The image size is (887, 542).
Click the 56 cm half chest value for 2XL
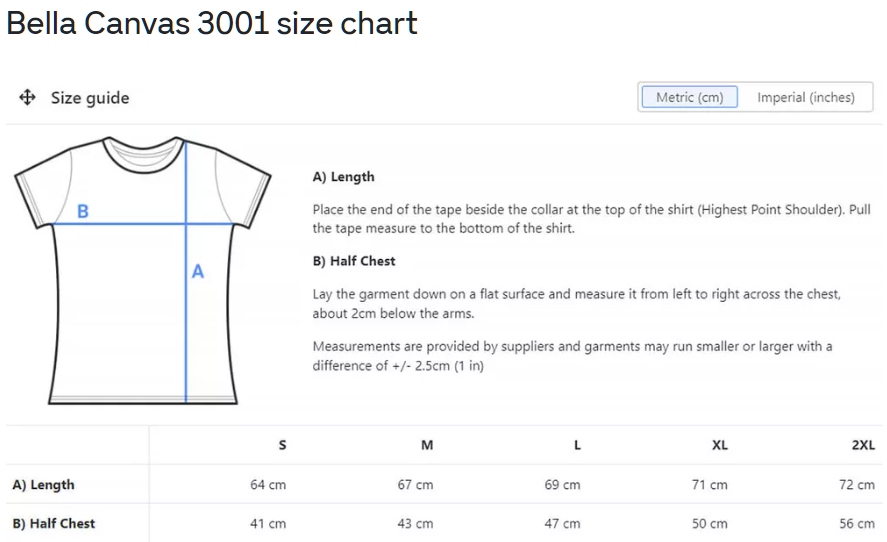[857, 523]
